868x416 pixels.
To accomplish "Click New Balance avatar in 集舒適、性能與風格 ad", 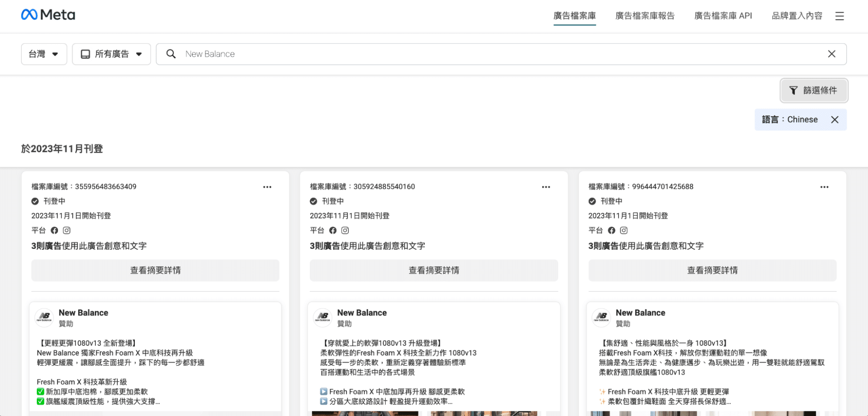I will [x=602, y=318].
